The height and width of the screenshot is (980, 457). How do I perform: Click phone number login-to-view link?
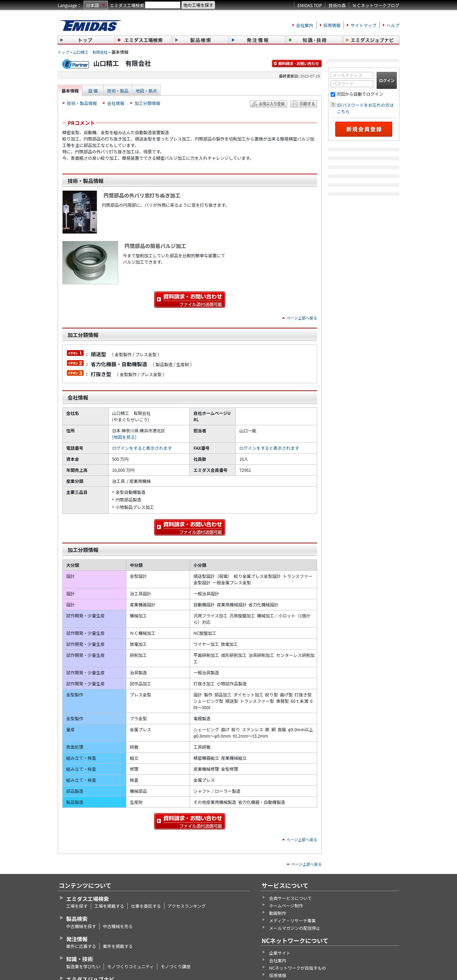click(142, 448)
